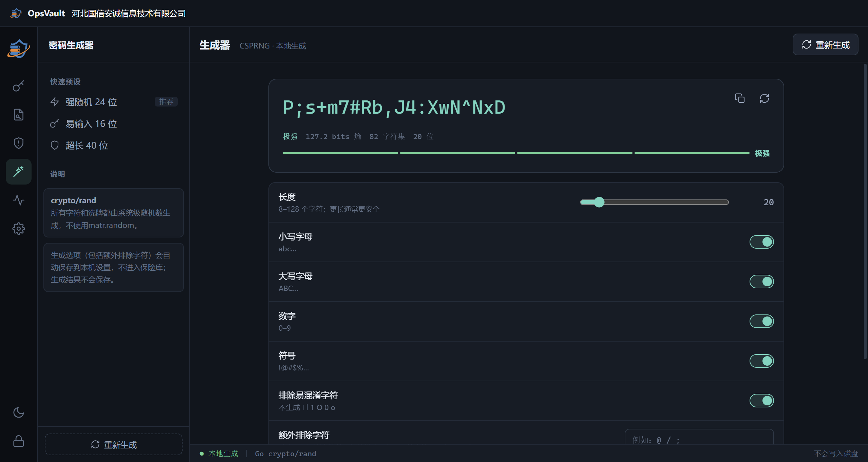868x462 pixels.
Task: Open the shield alert sidebar icon
Action: click(x=19, y=143)
